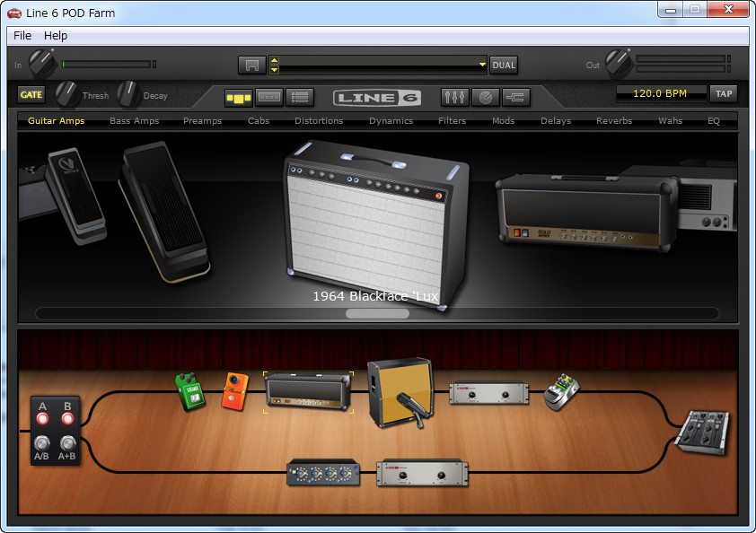Select the output mixer at chain end
756x533 pixels.
[703, 432]
